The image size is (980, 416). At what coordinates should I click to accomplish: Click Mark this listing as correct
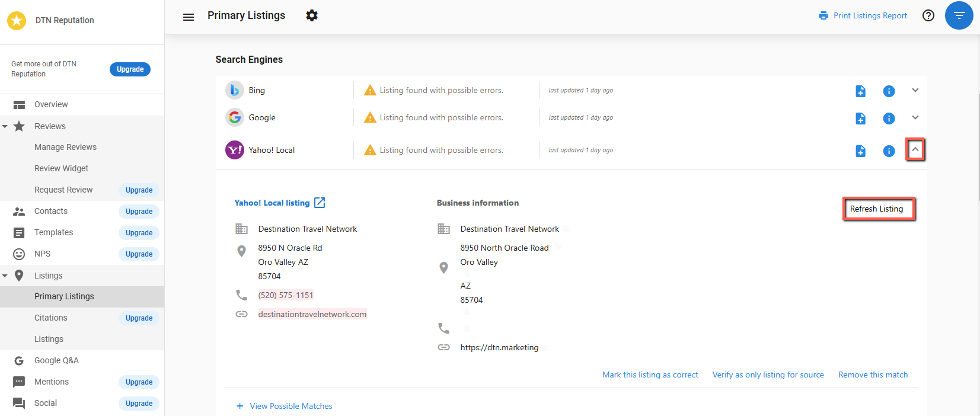pos(650,375)
